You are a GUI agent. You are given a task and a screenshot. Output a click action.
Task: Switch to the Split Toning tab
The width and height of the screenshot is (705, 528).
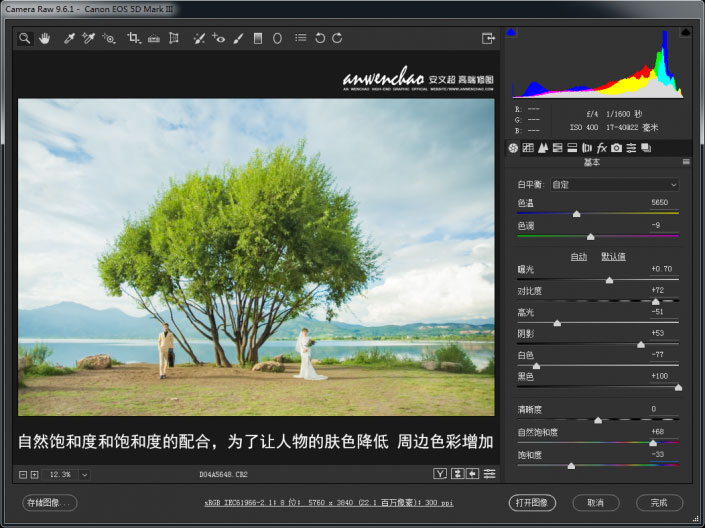572,148
